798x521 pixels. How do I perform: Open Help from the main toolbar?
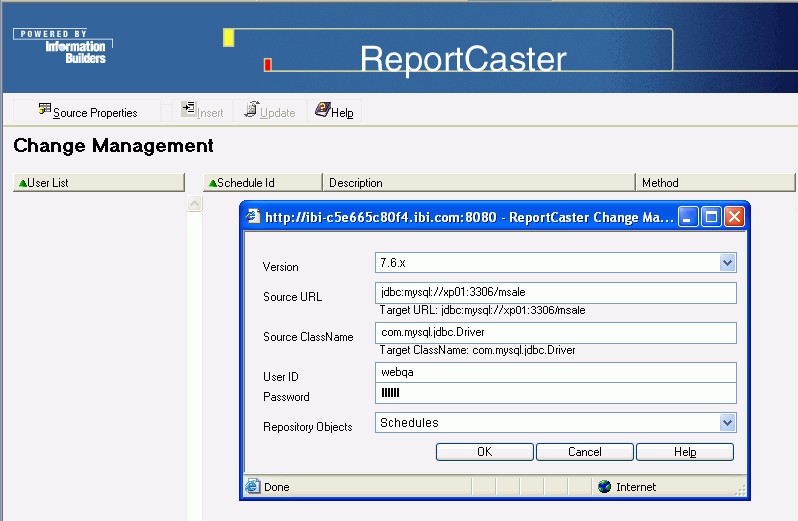(334, 111)
